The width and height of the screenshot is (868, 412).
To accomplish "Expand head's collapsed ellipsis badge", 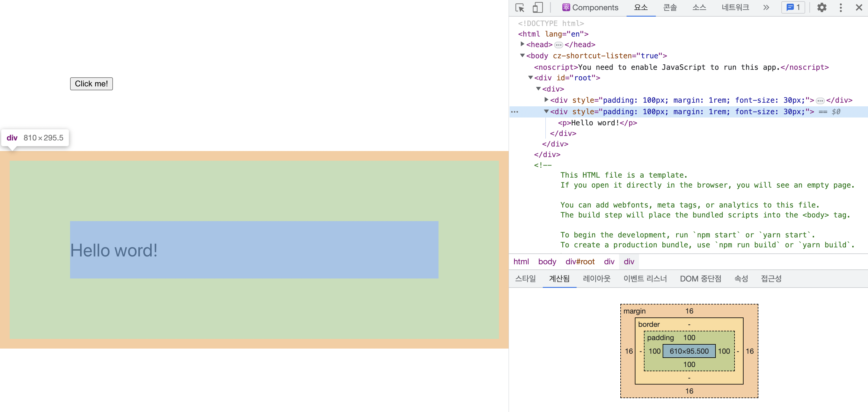I will [x=558, y=45].
